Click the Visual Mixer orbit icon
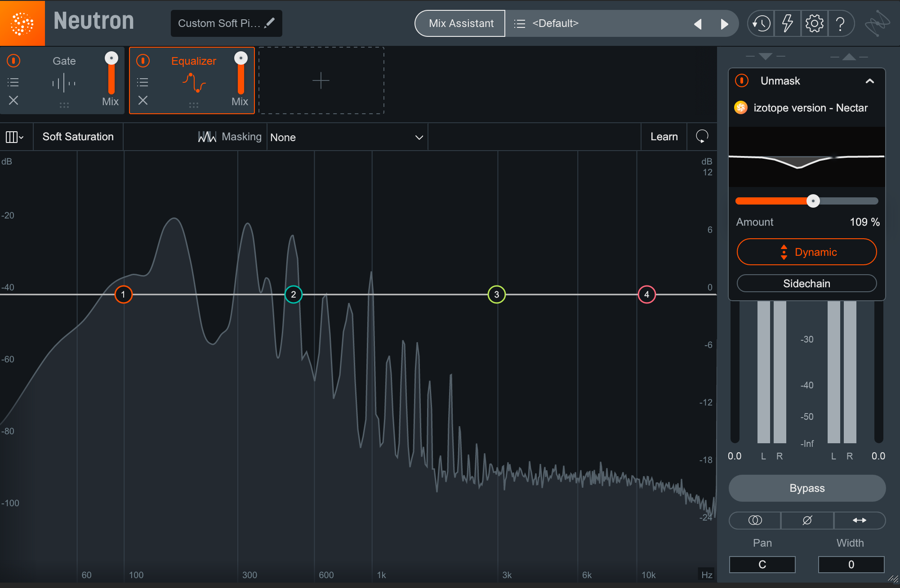Image resolution: width=900 pixels, height=588 pixels. click(x=877, y=23)
